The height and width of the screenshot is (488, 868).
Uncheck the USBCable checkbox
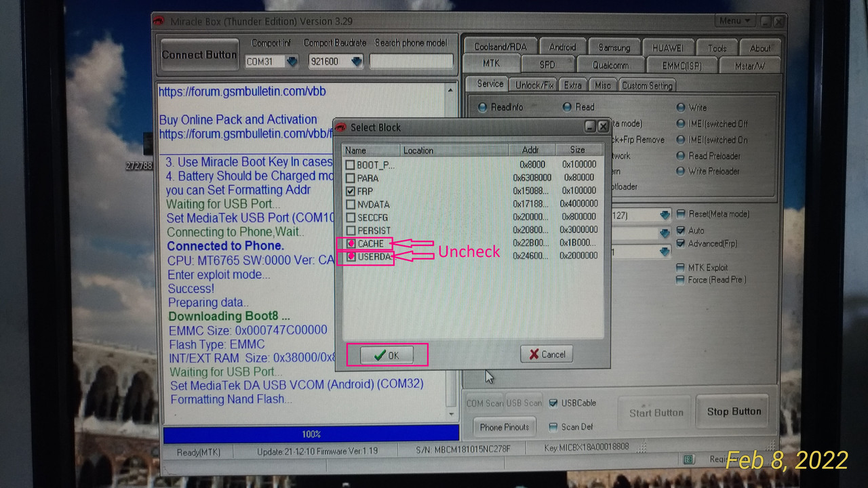(553, 403)
